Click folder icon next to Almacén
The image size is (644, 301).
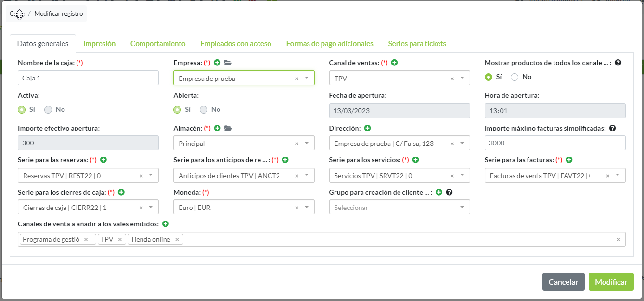(x=228, y=128)
